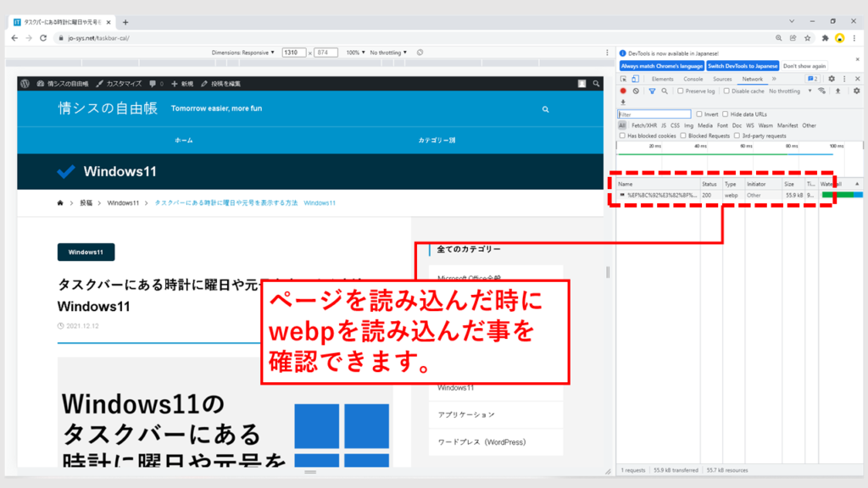The height and width of the screenshot is (488, 868).
Task: Open the Chrome profile avatar
Action: click(840, 38)
